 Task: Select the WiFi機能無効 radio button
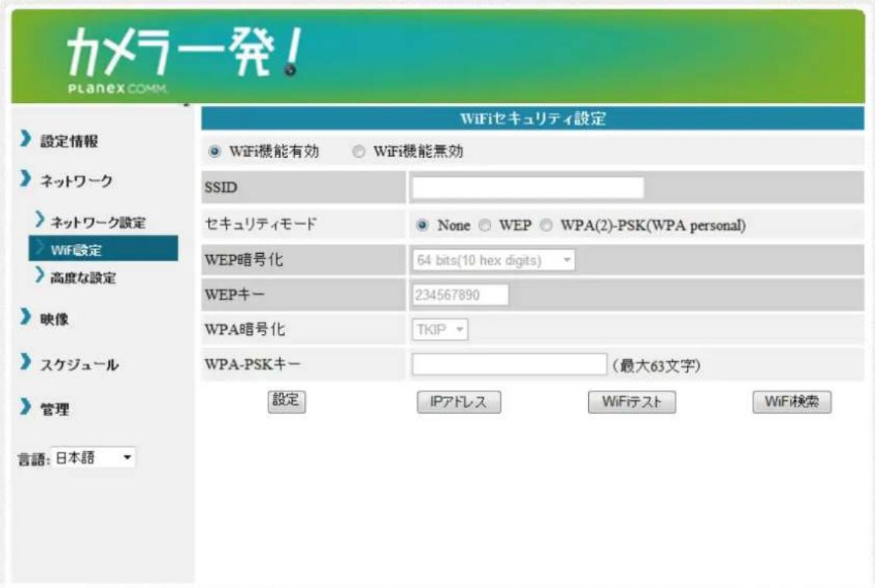[358, 151]
